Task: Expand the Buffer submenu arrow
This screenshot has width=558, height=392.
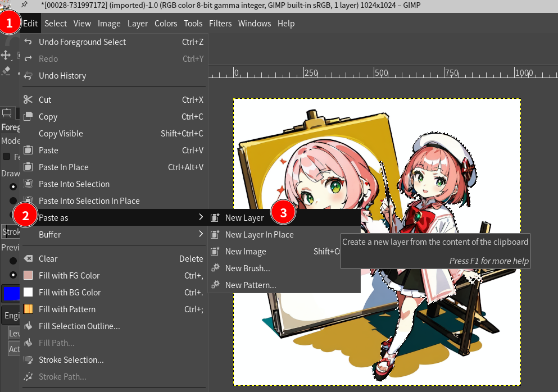Action: tap(201, 234)
